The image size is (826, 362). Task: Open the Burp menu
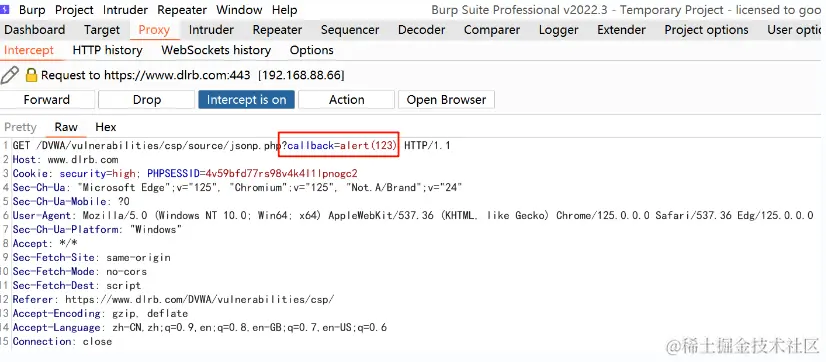tap(32, 9)
